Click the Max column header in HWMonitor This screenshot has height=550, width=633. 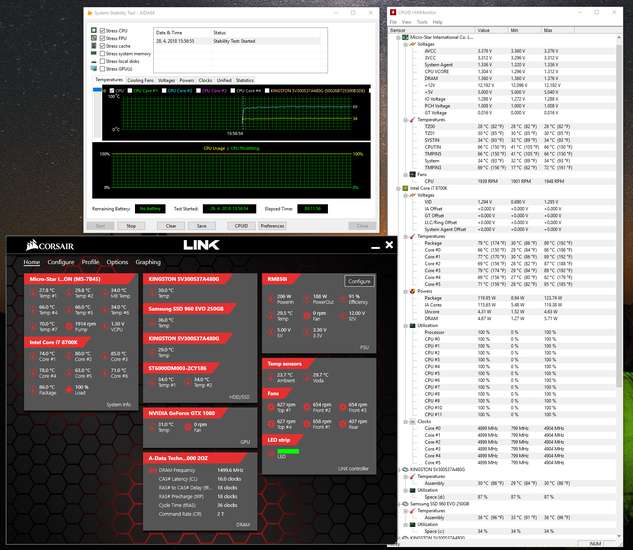(x=557, y=30)
